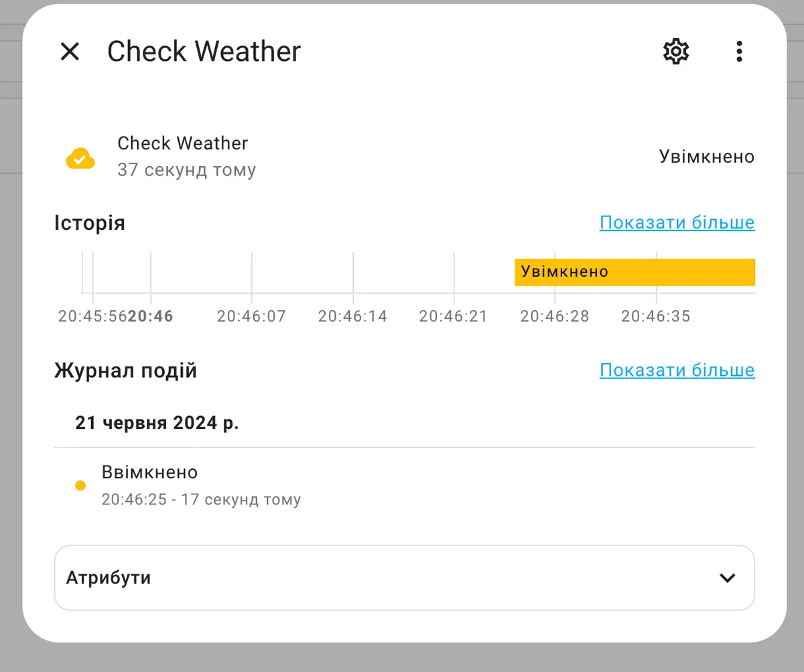Click the '20:46:25 - 17 секунд тому' text
Viewport: 804px width, 672px height.
pos(201,500)
